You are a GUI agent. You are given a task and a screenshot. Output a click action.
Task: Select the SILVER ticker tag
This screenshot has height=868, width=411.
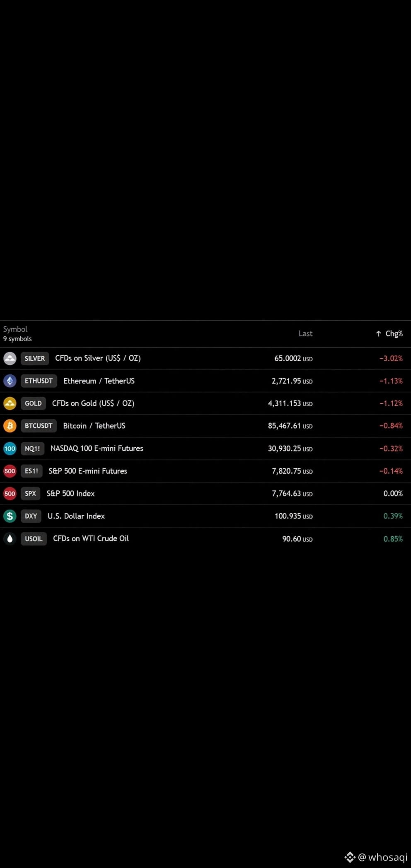(35, 358)
